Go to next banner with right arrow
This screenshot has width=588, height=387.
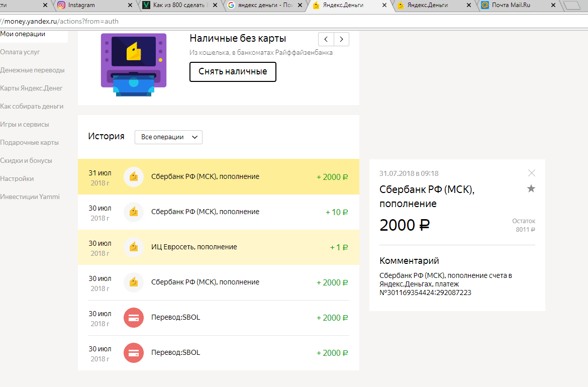point(342,39)
